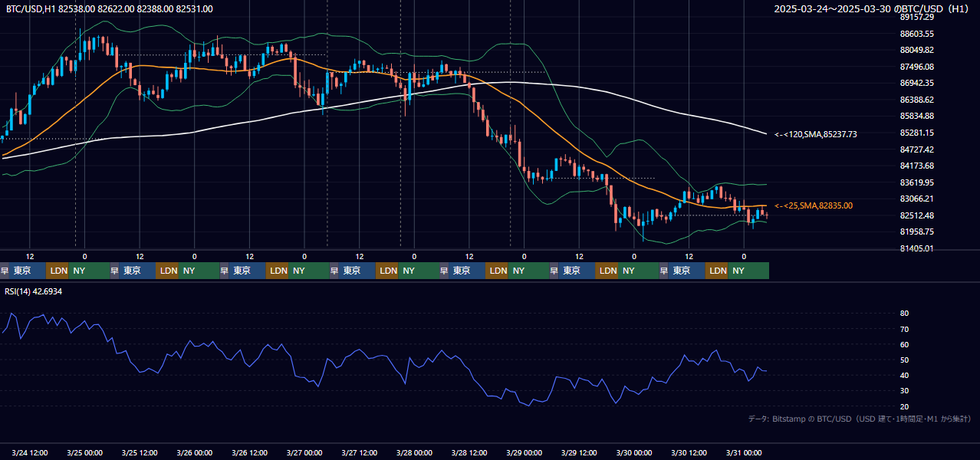
Task: Click price axis value 82512.48
Action: pos(917,215)
